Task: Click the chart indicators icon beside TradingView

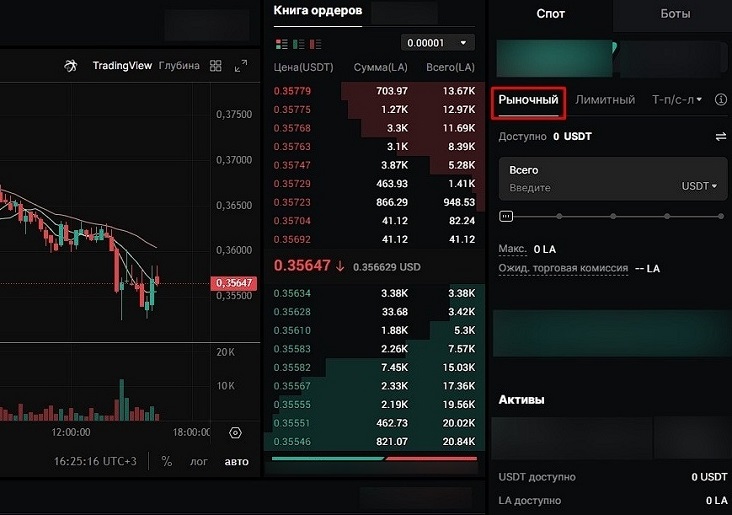Action: click(x=71, y=66)
